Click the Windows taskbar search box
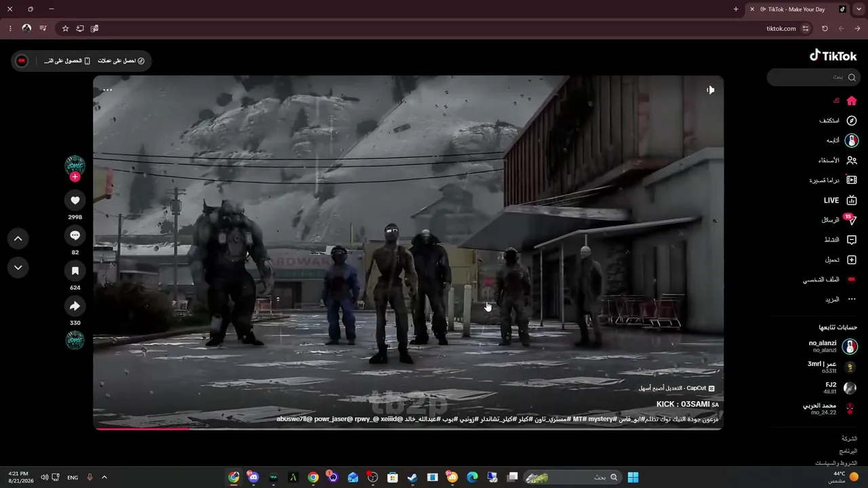Viewport: 868px width, 488px height. 571,477
